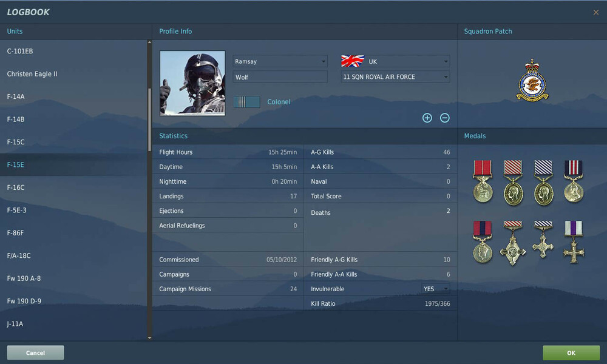Click the Squadron Patch header
607x364 pixels.
pos(488,32)
